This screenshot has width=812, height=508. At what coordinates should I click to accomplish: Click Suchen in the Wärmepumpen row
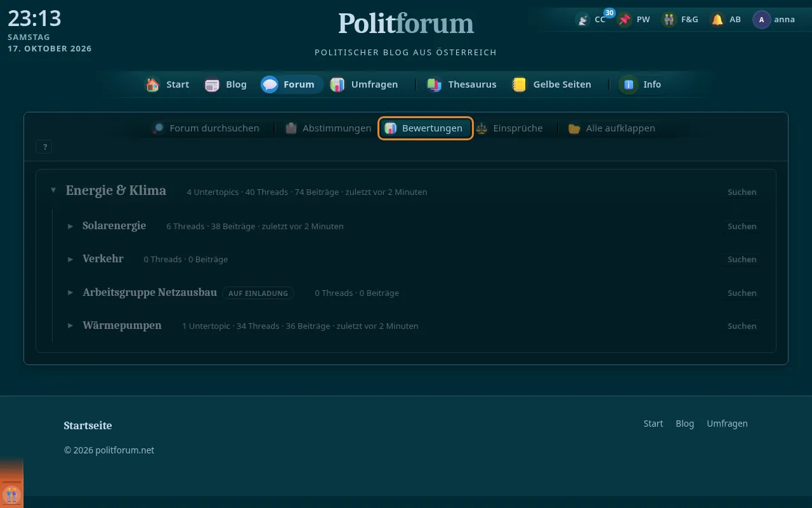tap(742, 326)
